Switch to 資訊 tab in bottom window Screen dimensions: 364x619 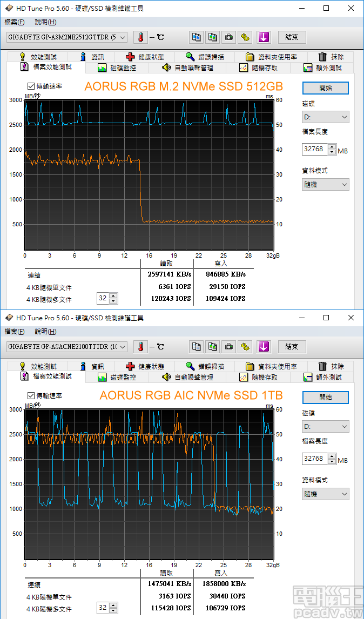(x=92, y=366)
